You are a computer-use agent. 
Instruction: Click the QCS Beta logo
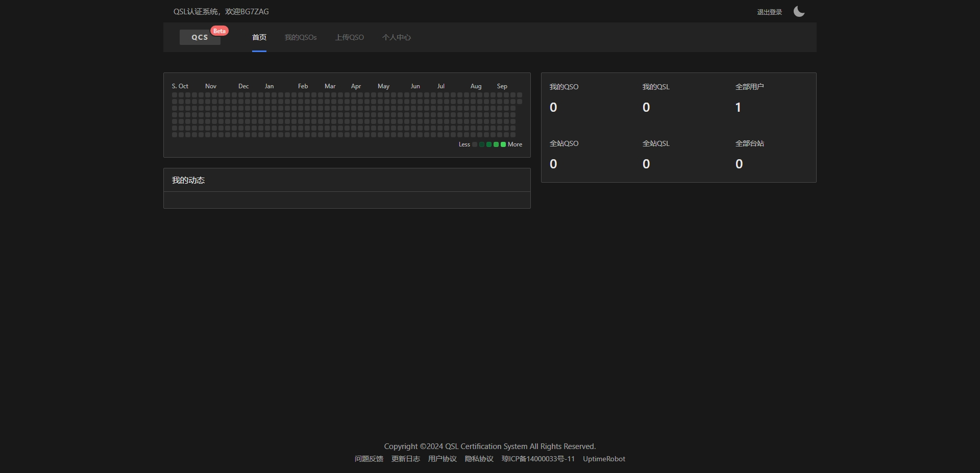(200, 37)
